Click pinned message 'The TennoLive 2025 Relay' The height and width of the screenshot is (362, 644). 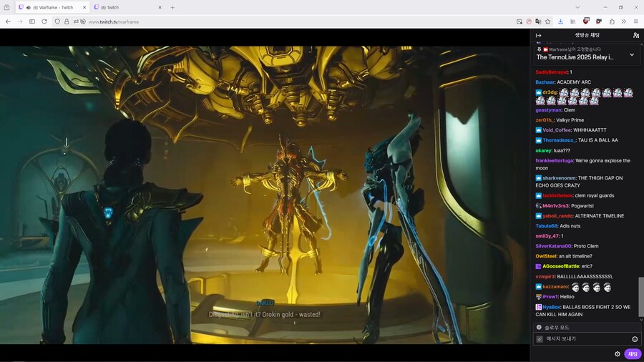pyautogui.click(x=575, y=57)
